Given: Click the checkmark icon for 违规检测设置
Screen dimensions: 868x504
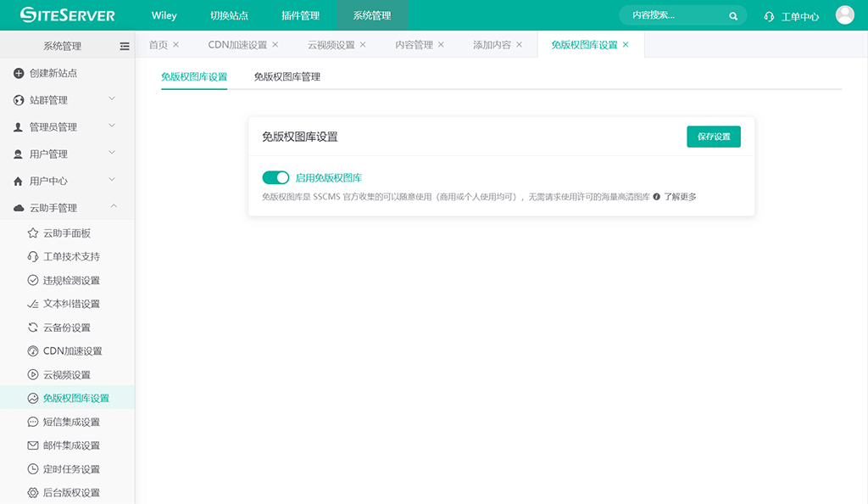Looking at the screenshot, I should pos(33,280).
